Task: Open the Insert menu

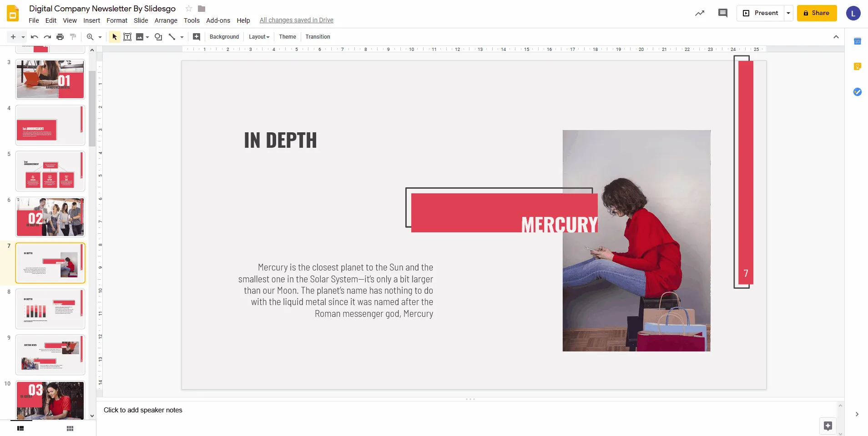Action: pyautogui.click(x=91, y=20)
